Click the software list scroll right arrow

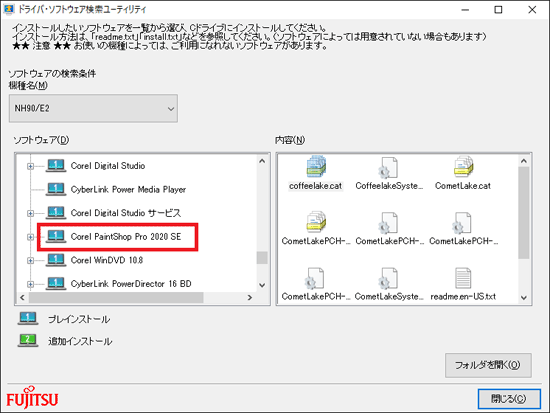(x=250, y=298)
